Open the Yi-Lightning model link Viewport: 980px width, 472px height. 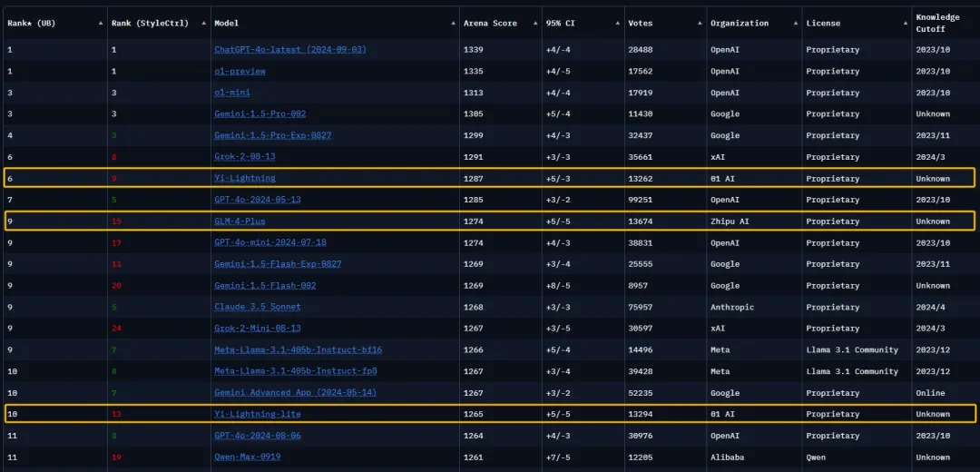pyautogui.click(x=245, y=178)
